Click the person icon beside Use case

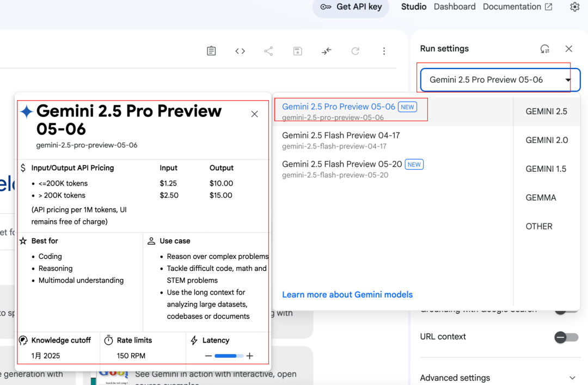click(151, 241)
